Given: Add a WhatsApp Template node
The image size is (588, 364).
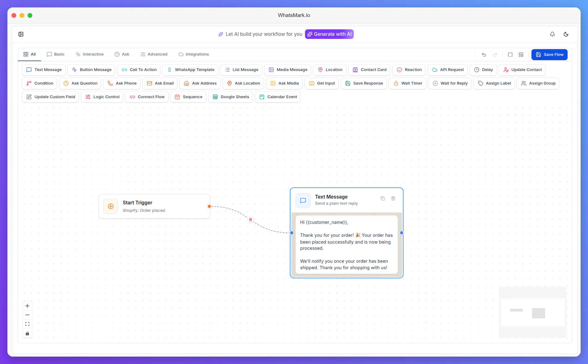Looking at the screenshot, I should (191, 70).
